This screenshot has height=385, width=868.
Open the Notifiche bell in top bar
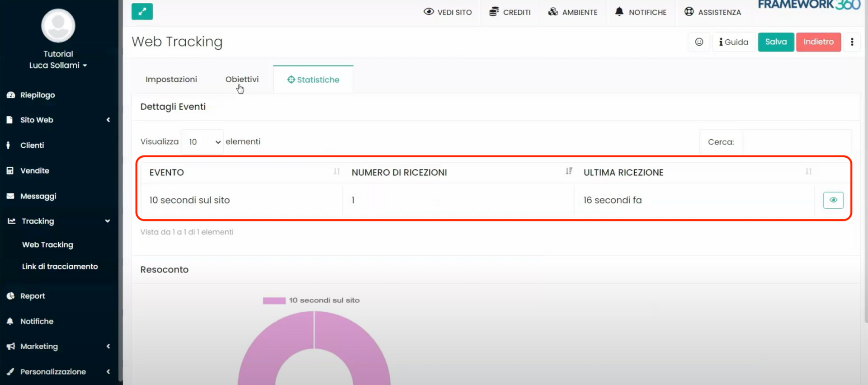(641, 12)
